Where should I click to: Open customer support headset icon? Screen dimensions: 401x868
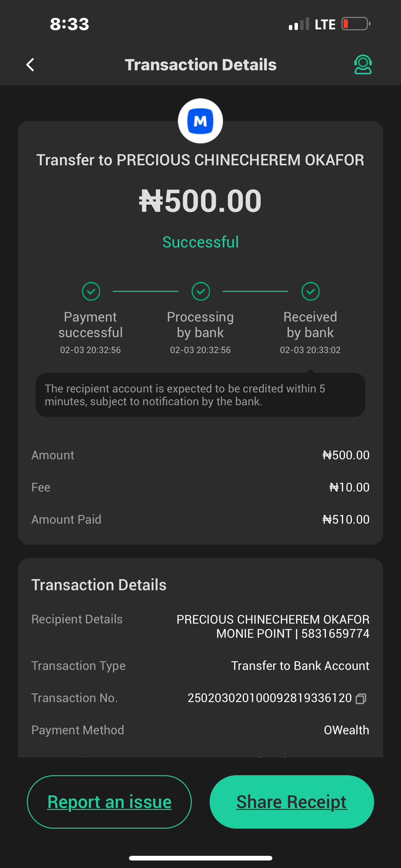click(x=363, y=65)
